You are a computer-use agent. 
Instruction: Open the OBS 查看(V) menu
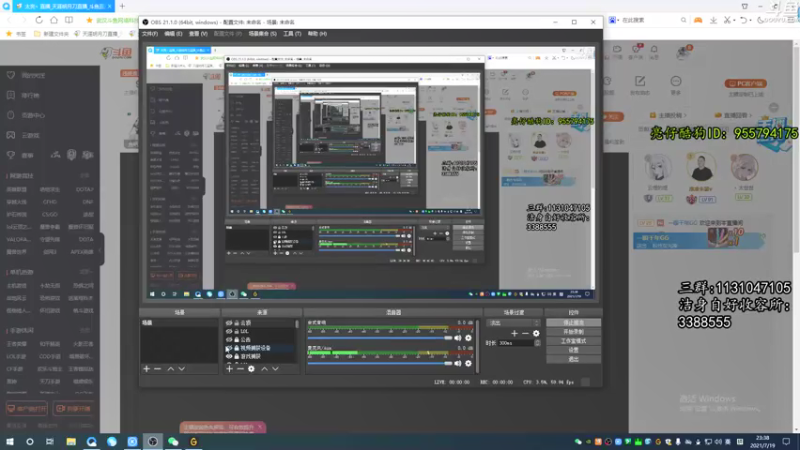198,34
